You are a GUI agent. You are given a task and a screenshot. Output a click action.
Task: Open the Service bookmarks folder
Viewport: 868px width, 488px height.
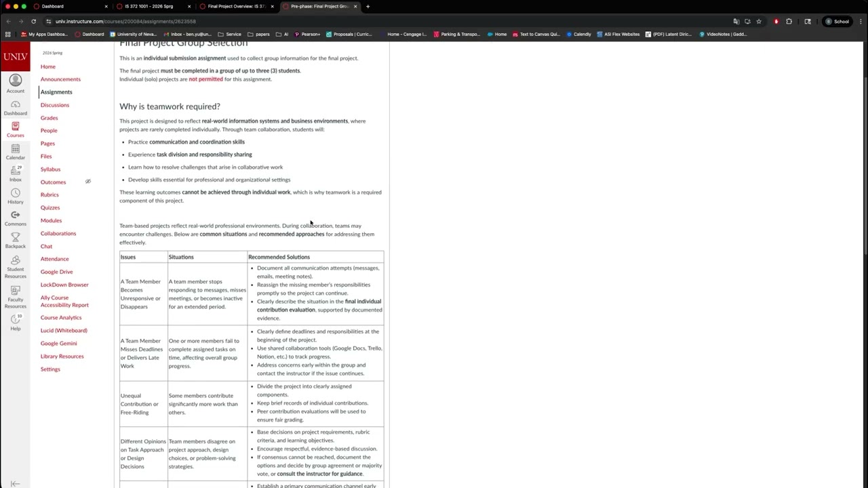tap(230, 34)
